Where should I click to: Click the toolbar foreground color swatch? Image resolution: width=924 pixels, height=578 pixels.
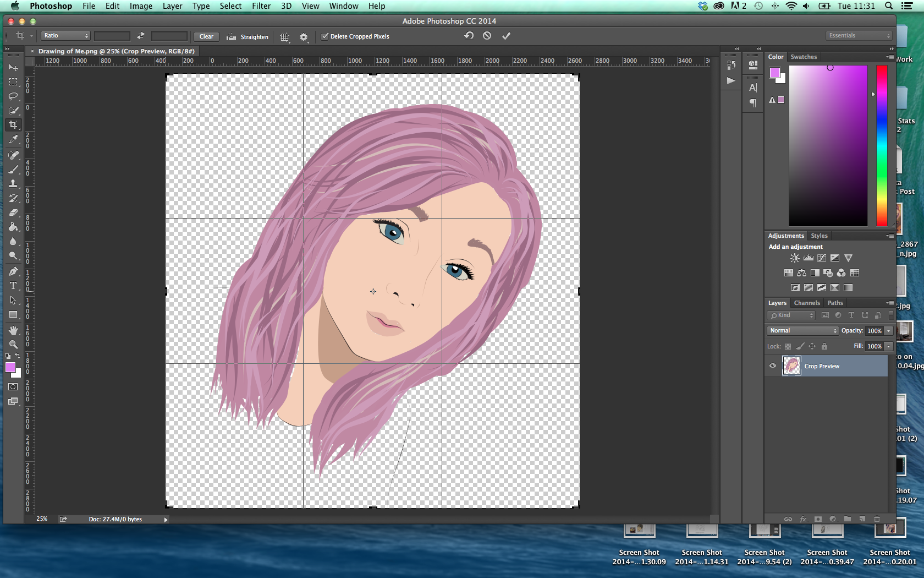click(10, 368)
